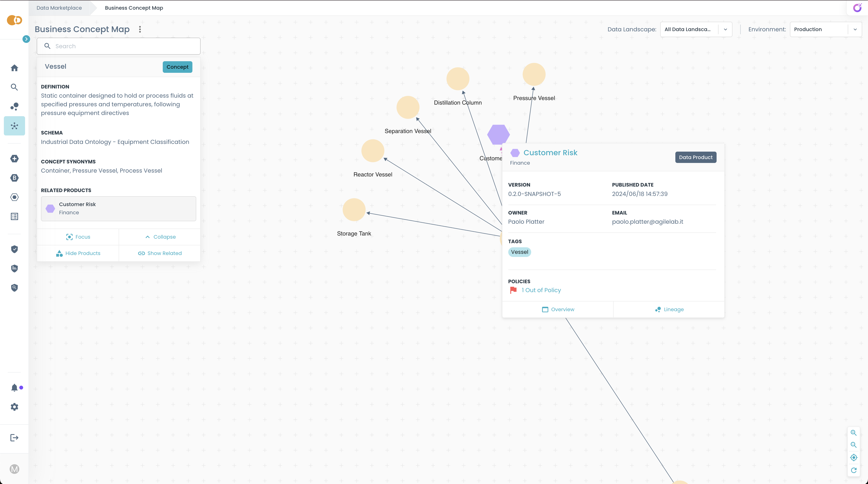Open the Data Landscape dropdown

[696, 29]
